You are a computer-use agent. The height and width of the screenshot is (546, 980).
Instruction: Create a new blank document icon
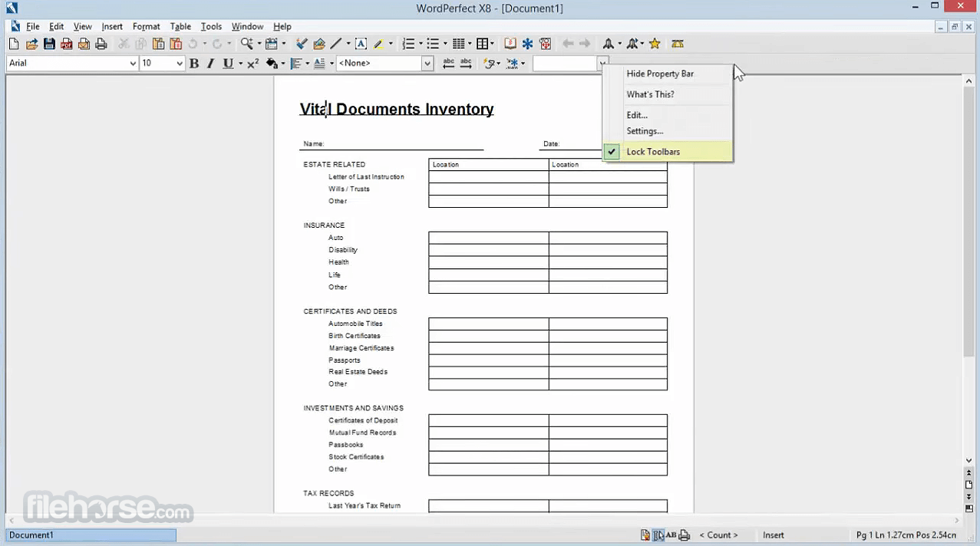tap(14, 44)
